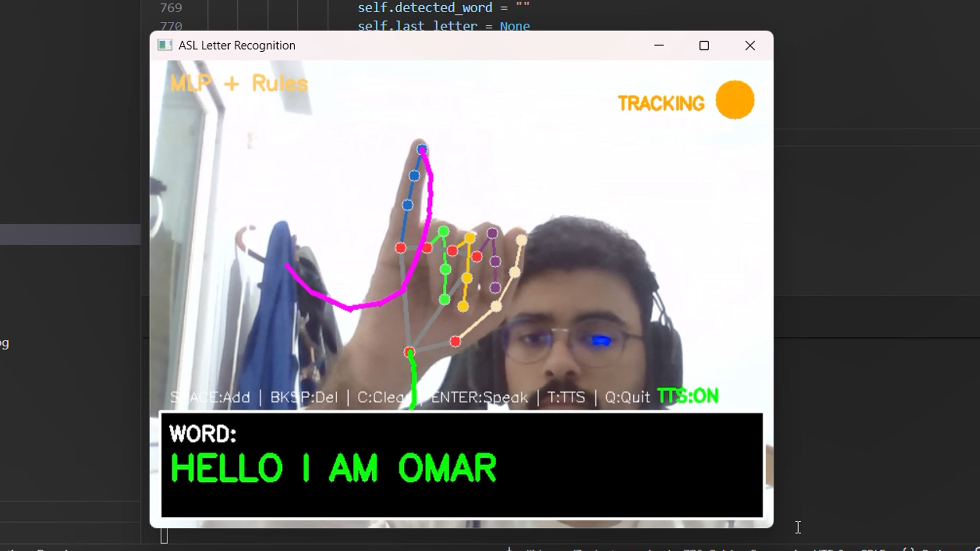Close the ASL Letter Recognition window
Viewport: 980px width, 551px height.
click(750, 45)
